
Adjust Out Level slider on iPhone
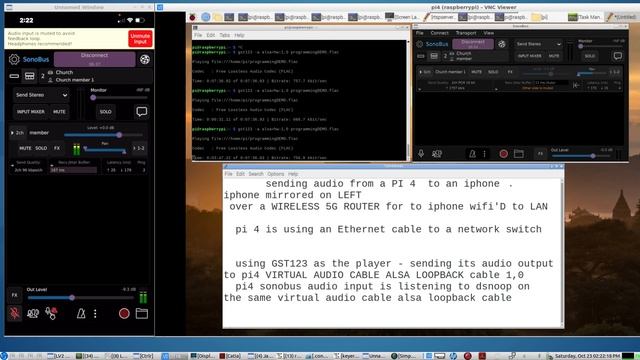coord(82,298)
